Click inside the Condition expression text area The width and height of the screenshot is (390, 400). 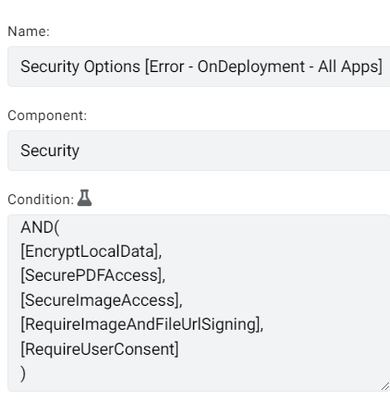click(199, 303)
